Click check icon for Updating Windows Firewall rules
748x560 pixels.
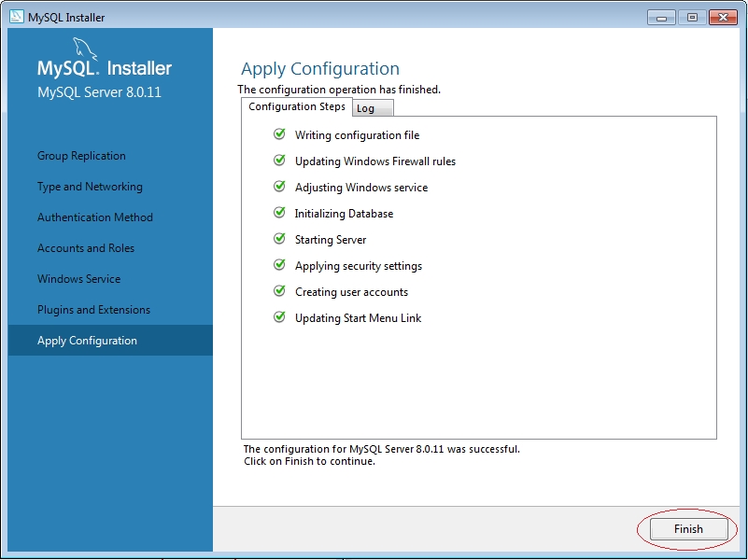point(279,161)
